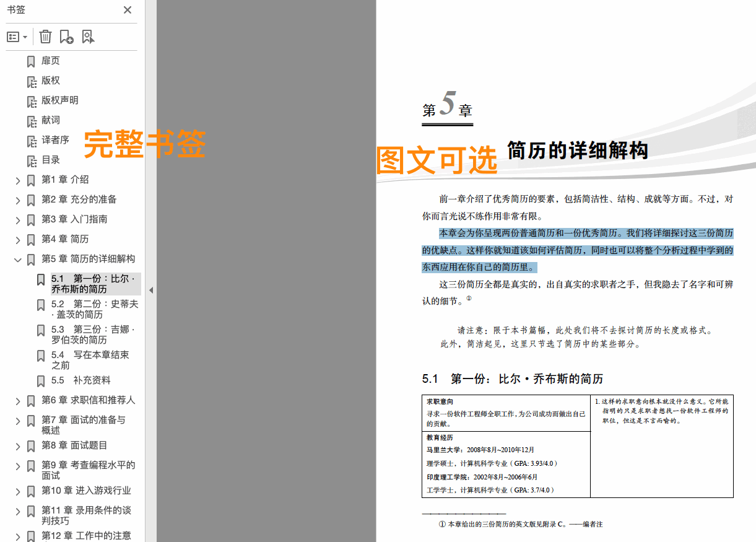Click the page icon beside 版权声明

click(x=32, y=100)
